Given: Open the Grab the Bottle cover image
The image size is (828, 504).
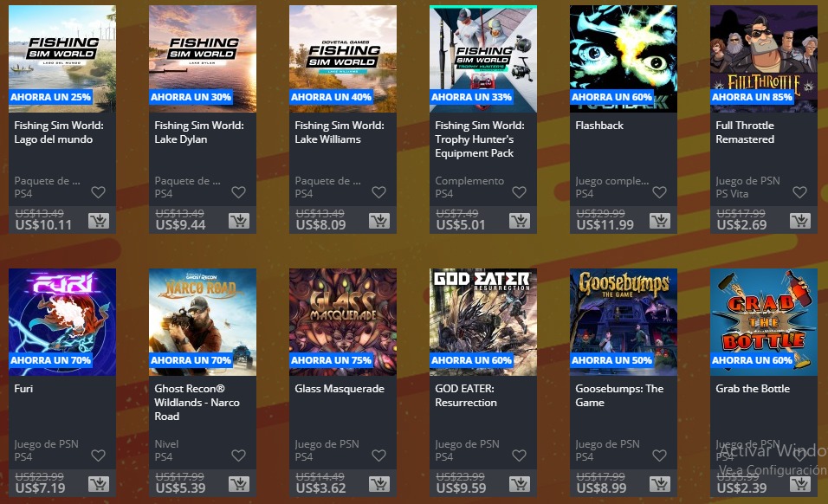Looking at the screenshot, I should click(x=764, y=322).
